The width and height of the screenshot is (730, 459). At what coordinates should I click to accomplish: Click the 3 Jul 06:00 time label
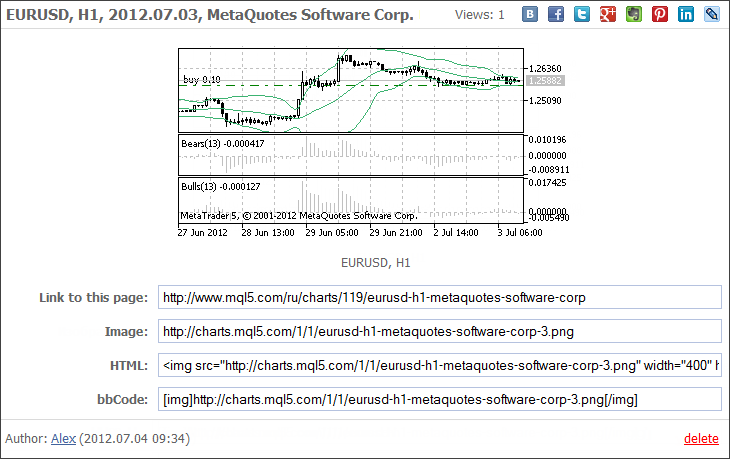coord(520,232)
